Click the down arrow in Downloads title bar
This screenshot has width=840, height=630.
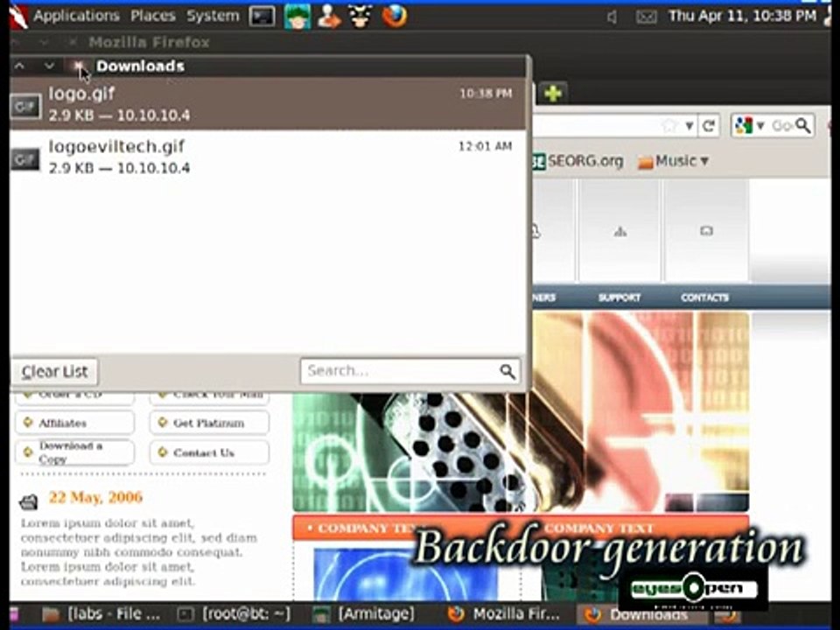coord(49,66)
